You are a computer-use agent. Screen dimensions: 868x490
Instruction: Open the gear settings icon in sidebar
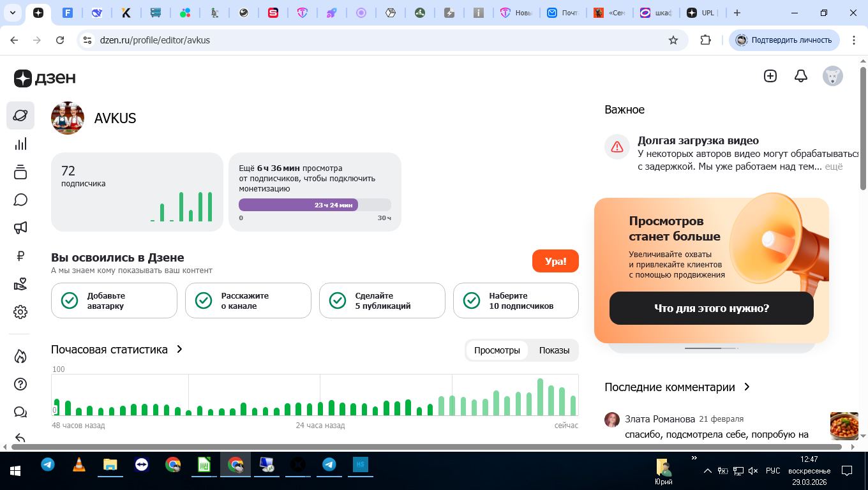click(20, 312)
